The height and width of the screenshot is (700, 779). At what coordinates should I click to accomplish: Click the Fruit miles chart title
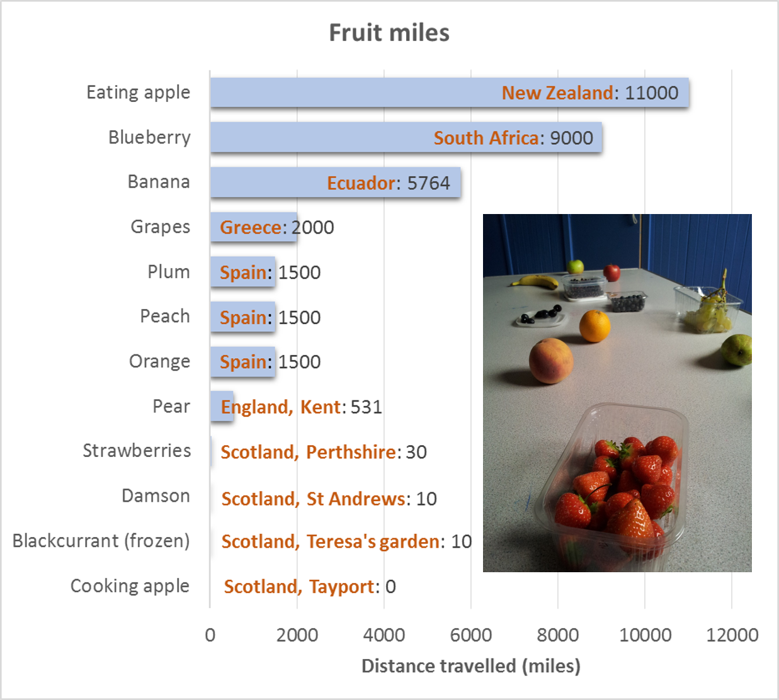pos(389,33)
